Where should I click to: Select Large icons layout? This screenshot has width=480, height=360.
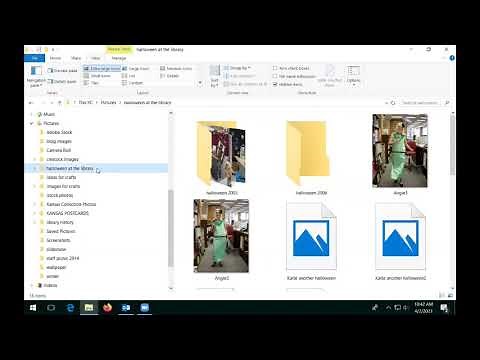click(135, 68)
